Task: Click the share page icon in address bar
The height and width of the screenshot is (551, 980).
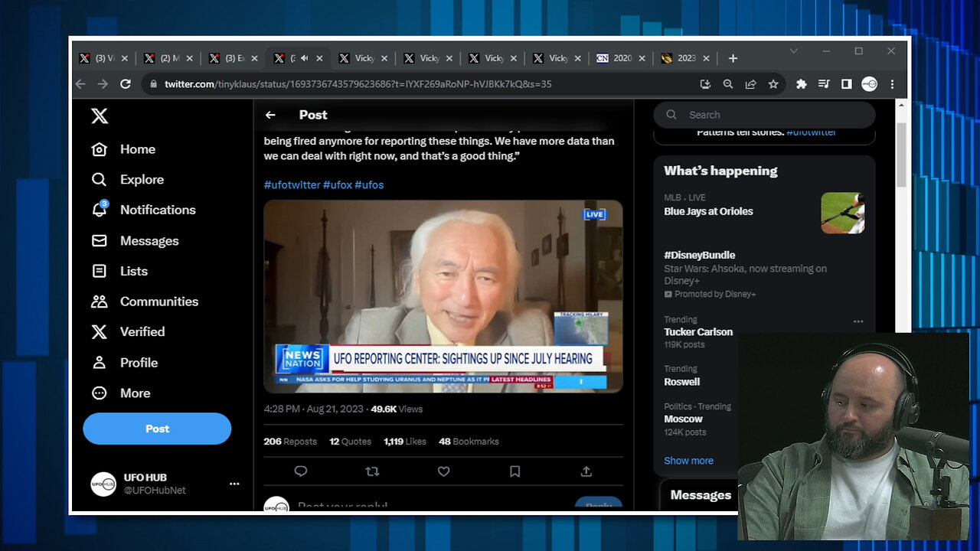Action: tap(750, 84)
